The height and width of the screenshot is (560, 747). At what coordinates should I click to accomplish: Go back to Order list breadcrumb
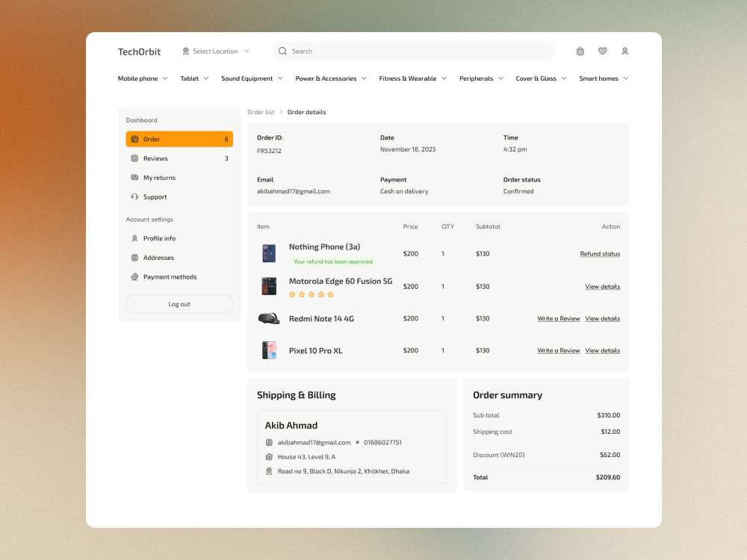click(261, 112)
